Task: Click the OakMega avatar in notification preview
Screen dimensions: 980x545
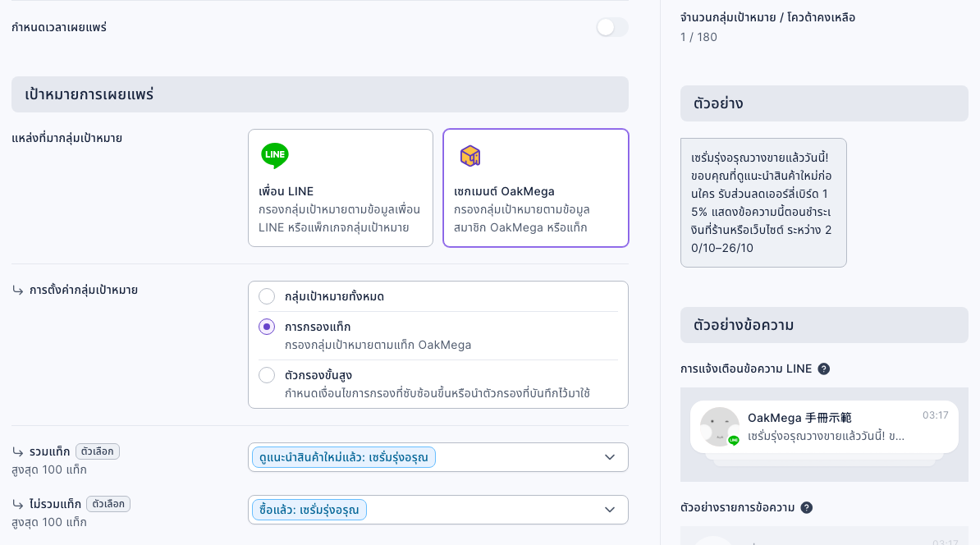Action: 719,427
